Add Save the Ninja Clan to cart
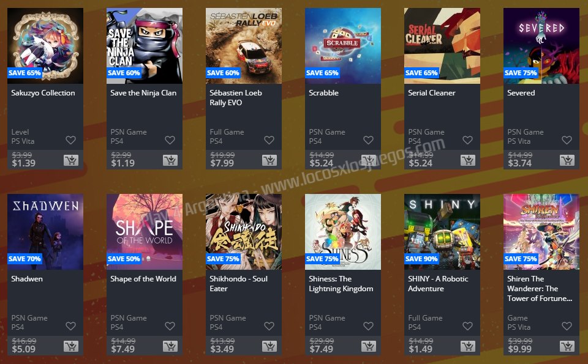This screenshot has width=588, height=364. point(170,160)
